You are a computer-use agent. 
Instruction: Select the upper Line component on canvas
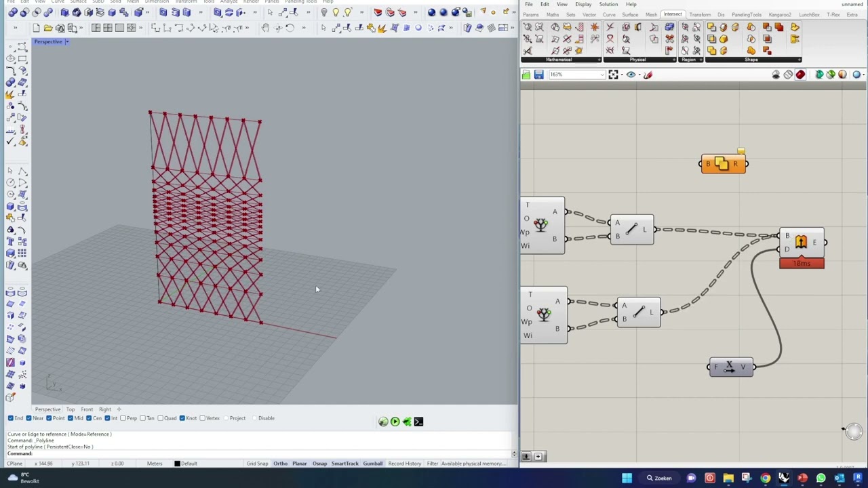pos(631,229)
